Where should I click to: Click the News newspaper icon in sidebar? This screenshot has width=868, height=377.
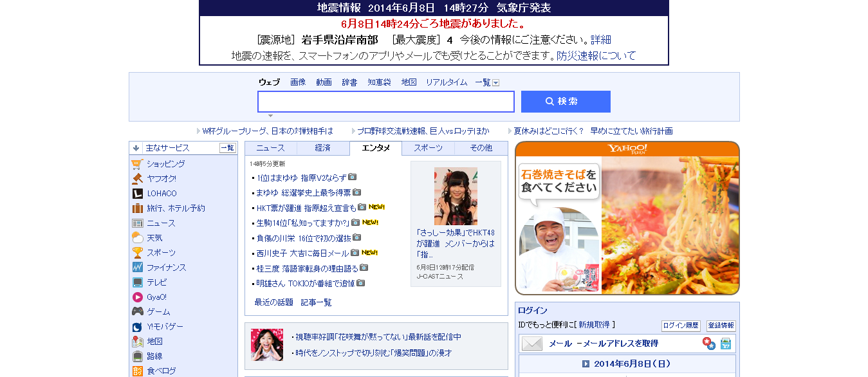[137, 223]
